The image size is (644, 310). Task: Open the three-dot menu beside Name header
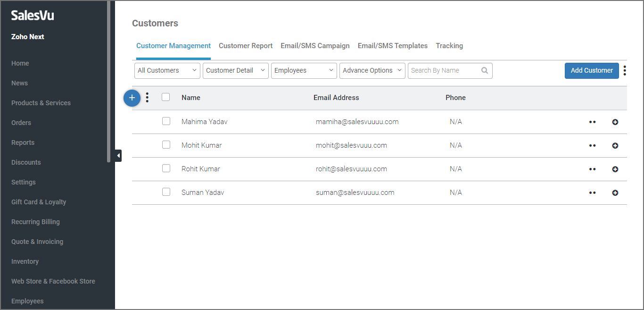point(147,98)
